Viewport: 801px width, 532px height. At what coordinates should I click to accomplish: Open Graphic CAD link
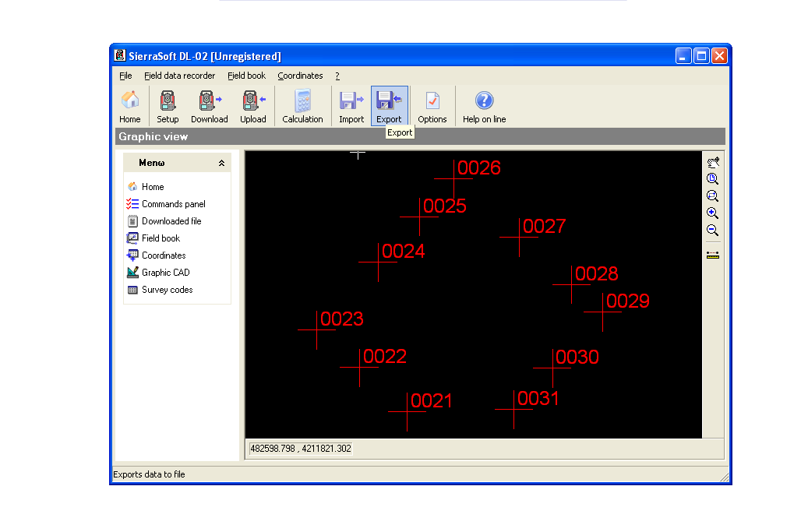pyautogui.click(x=166, y=273)
